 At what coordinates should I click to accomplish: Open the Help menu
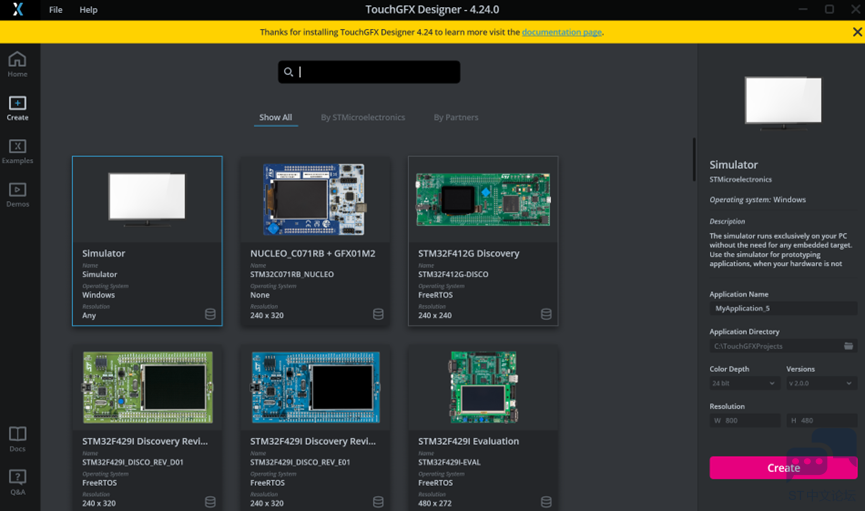[x=88, y=9]
